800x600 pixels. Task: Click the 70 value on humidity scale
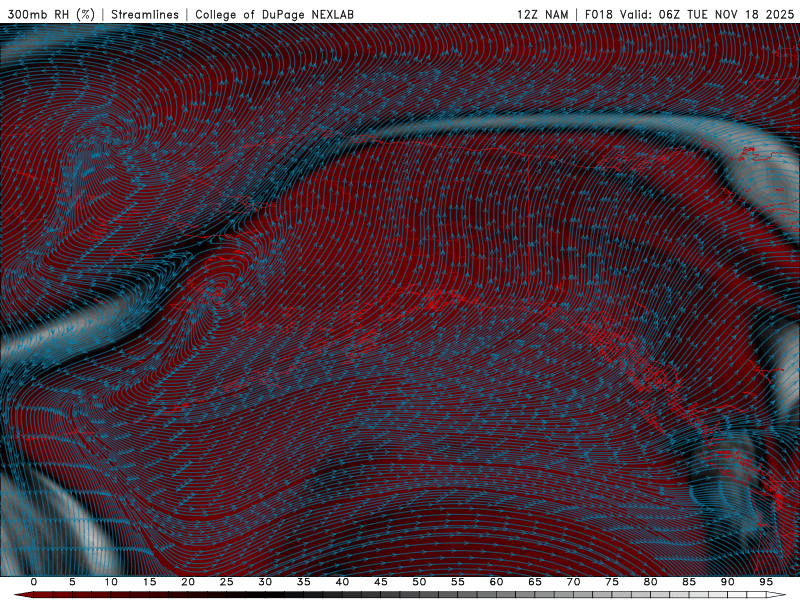(573, 582)
